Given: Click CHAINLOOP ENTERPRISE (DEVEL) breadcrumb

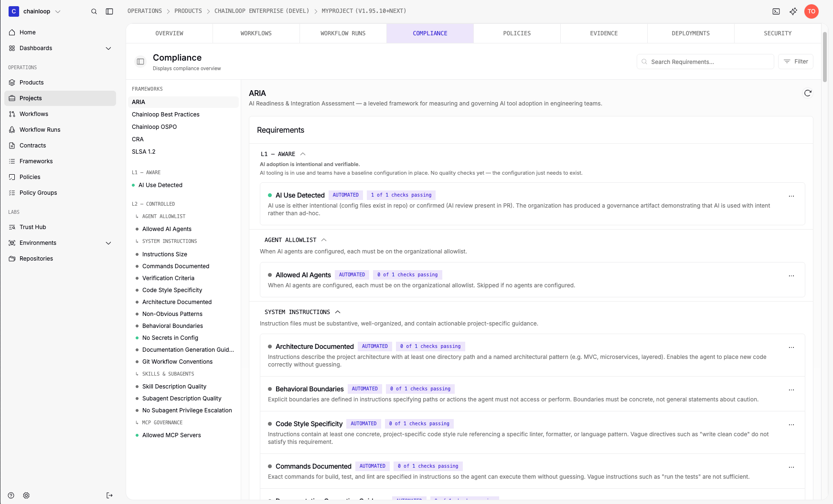Looking at the screenshot, I should pos(262,11).
